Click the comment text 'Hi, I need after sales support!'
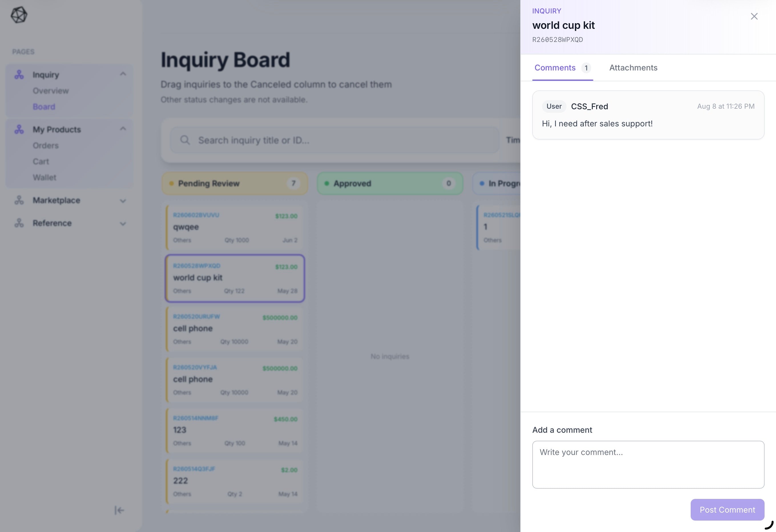The height and width of the screenshot is (532, 776). click(x=597, y=124)
